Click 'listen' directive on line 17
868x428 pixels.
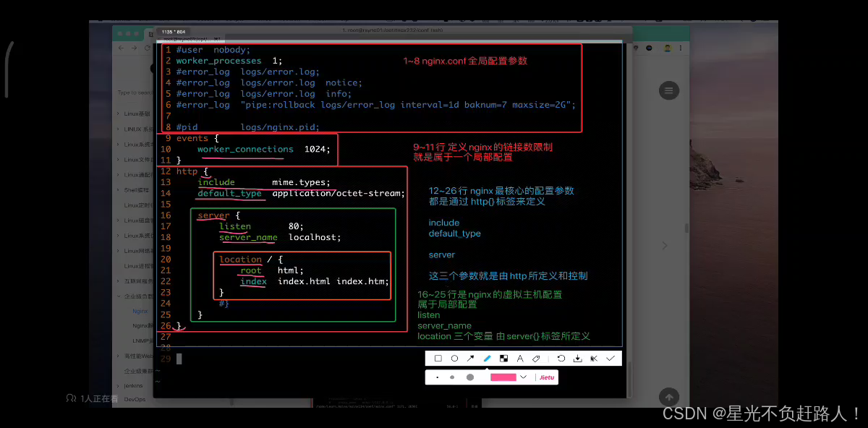[235, 226]
